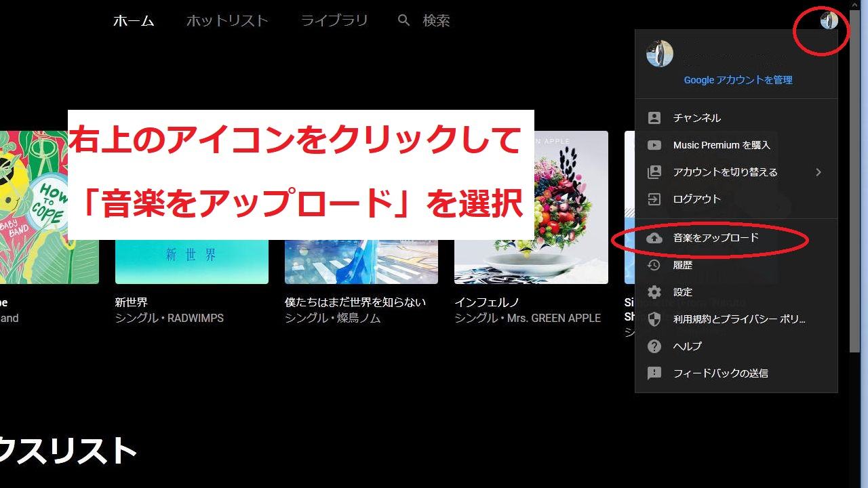Viewport: 868px width, 488px height.
Task: Click the 新世界 title text
Action: tap(132, 302)
